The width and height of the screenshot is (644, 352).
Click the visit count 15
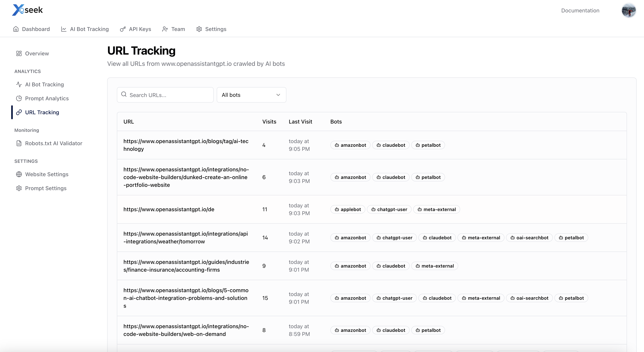[x=265, y=298]
